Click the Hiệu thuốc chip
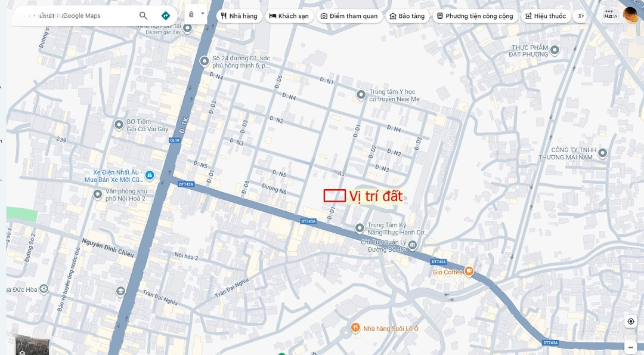 coord(546,16)
